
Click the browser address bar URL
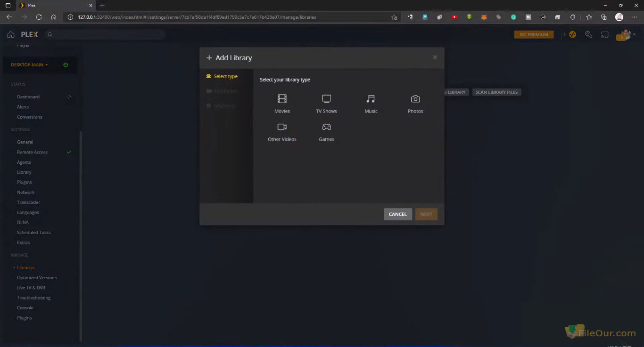pyautogui.click(x=197, y=17)
